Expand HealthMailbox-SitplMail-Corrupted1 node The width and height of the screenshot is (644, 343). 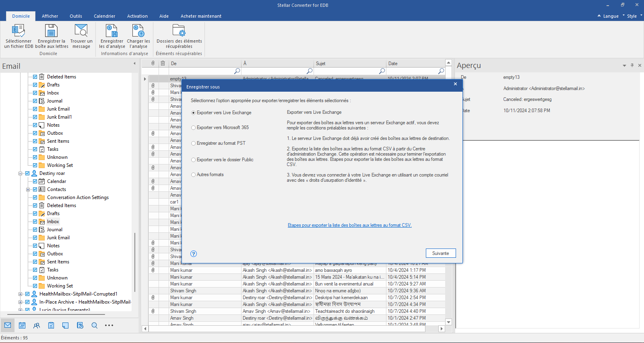click(x=20, y=294)
